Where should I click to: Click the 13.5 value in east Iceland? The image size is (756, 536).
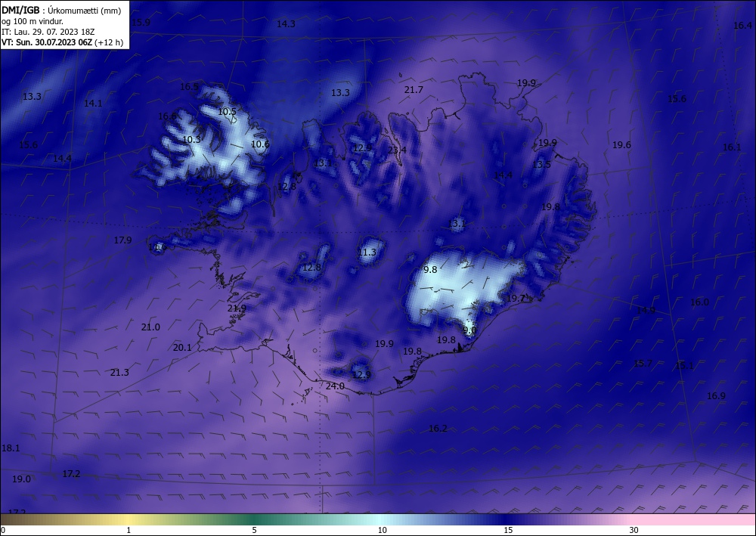pyautogui.click(x=541, y=164)
